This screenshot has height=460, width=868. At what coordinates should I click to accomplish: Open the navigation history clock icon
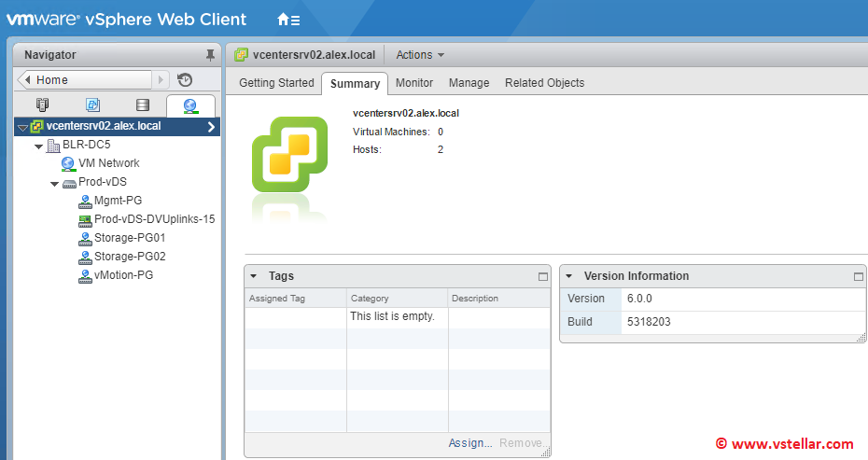[x=185, y=80]
